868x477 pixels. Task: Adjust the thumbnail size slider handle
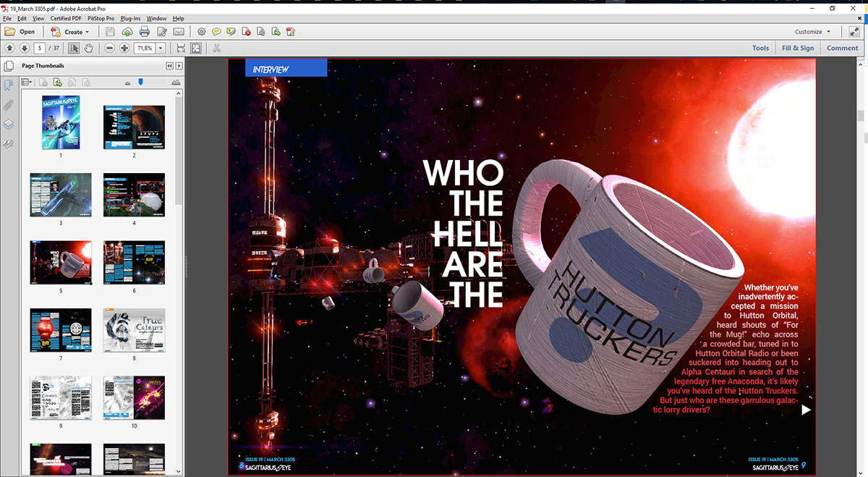click(141, 83)
